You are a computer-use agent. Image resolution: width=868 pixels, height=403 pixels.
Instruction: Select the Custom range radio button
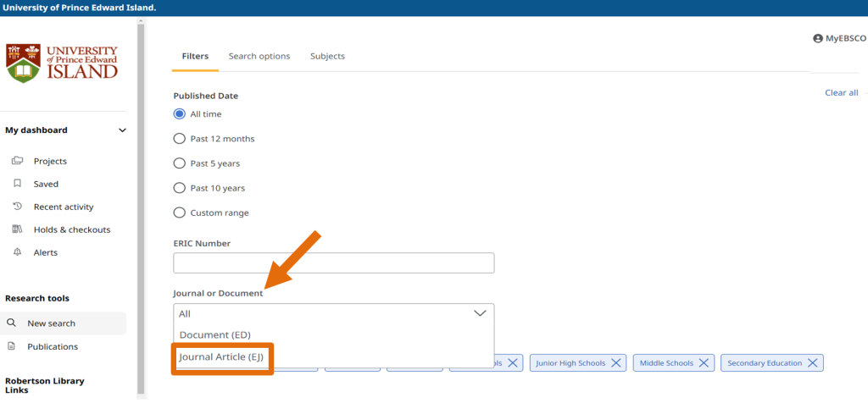click(x=179, y=213)
